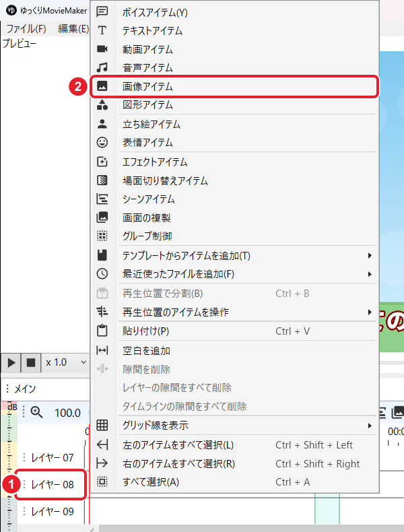Expand 再生位置のアイテムを操作 submenu arrow
The height and width of the screenshot is (532, 404).
pyautogui.click(x=370, y=312)
